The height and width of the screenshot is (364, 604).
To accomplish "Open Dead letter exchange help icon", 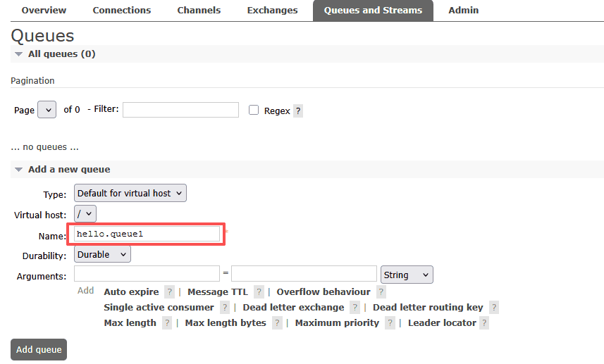I will pos(355,308).
